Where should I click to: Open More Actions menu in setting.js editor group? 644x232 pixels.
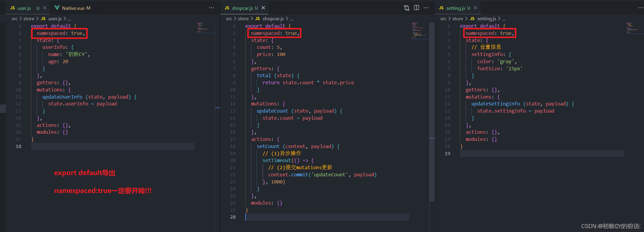[x=641, y=8]
